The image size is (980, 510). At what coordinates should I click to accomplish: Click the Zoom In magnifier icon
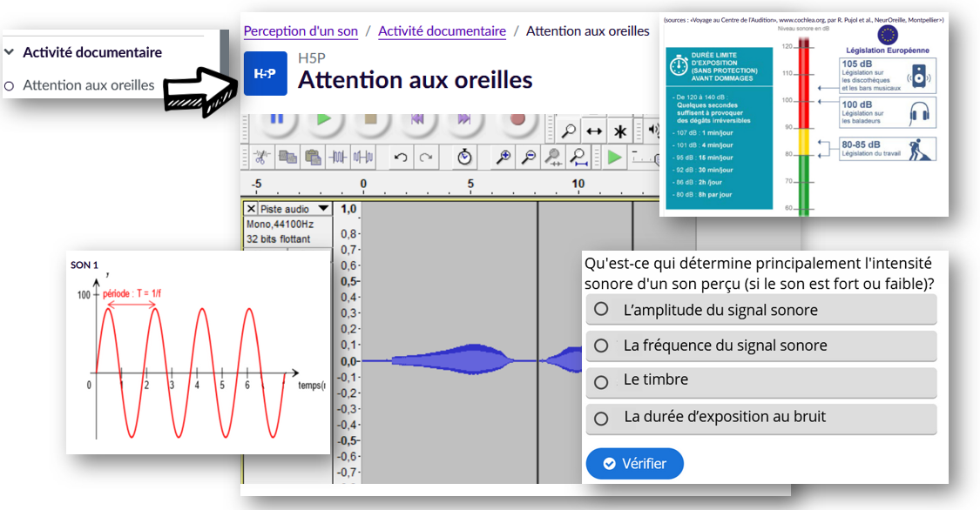[x=504, y=158]
